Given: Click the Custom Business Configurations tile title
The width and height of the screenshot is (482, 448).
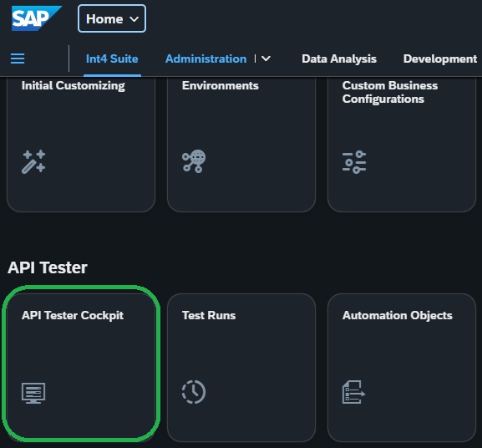Looking at the screenshot, I should [390, 92].
